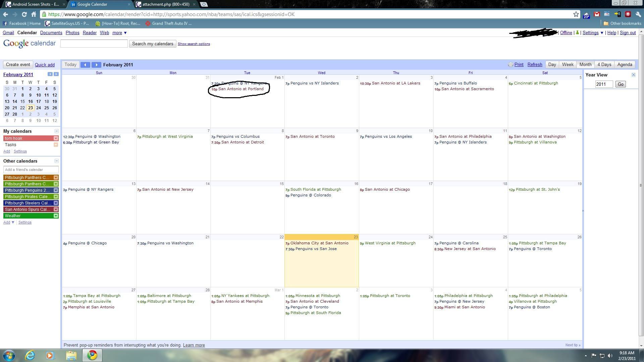
Task: Open a new browser tab
Action: pos(204,4)
